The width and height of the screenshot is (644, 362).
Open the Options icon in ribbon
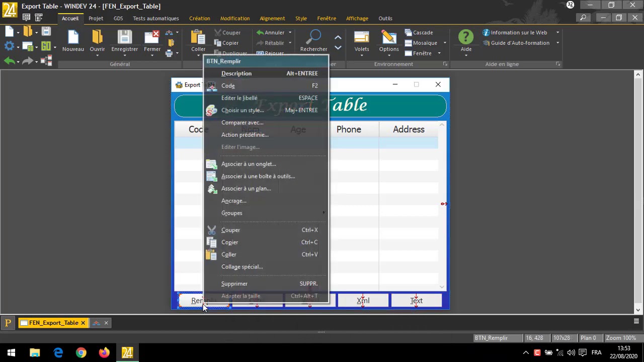388,37
